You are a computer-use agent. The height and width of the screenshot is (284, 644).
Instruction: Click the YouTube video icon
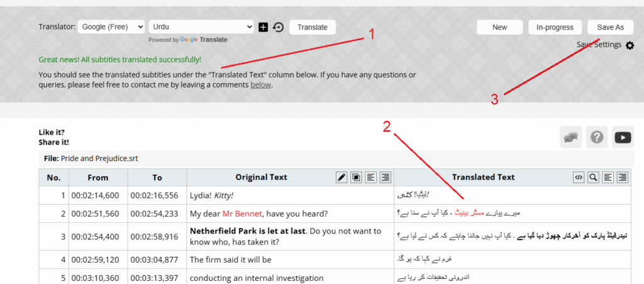623,137
